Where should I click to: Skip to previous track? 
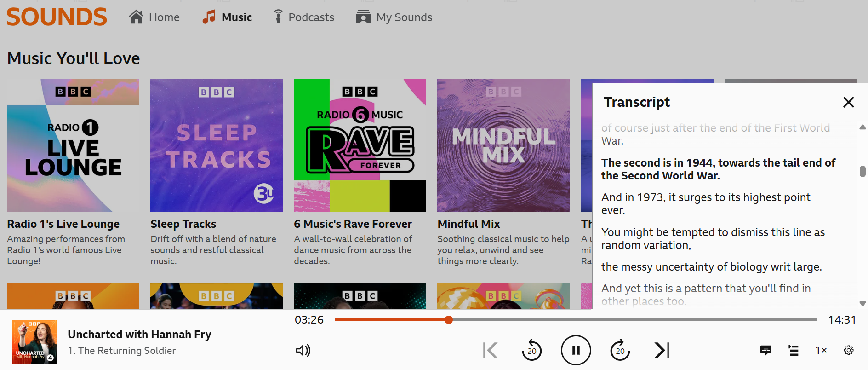coord(490,351)
